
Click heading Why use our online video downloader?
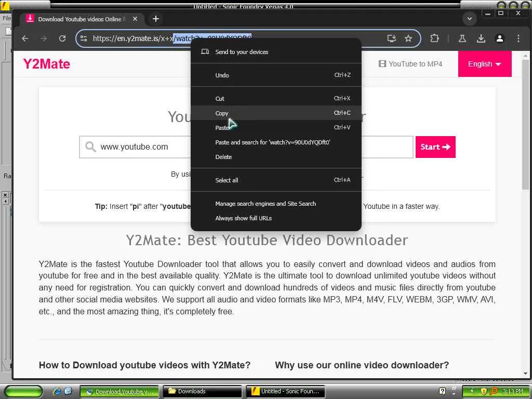tap(362, 365)
